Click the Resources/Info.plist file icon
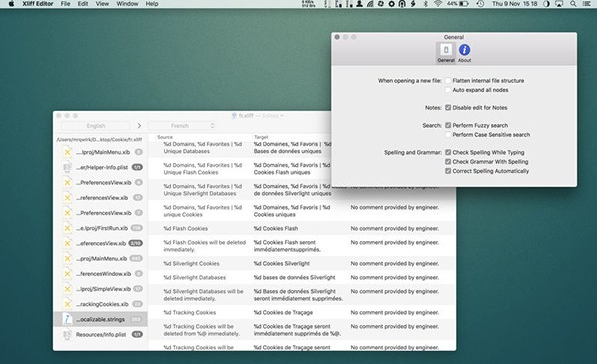 67,335
